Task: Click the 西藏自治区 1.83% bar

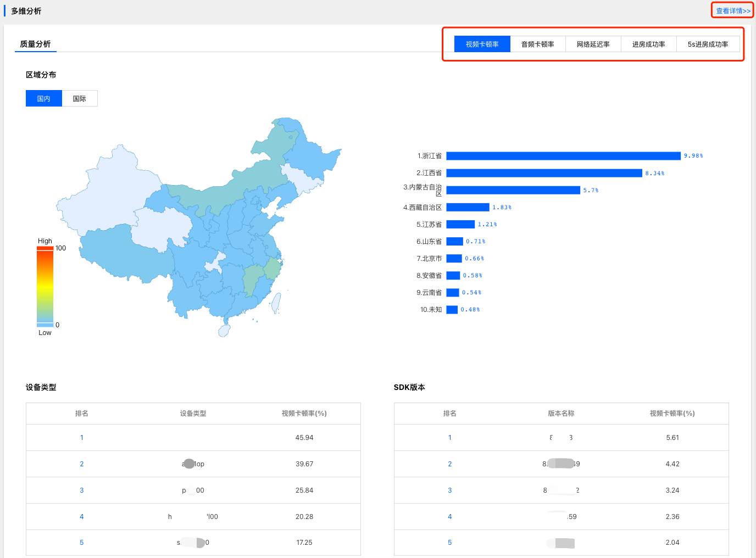Action: coord(468,207)
